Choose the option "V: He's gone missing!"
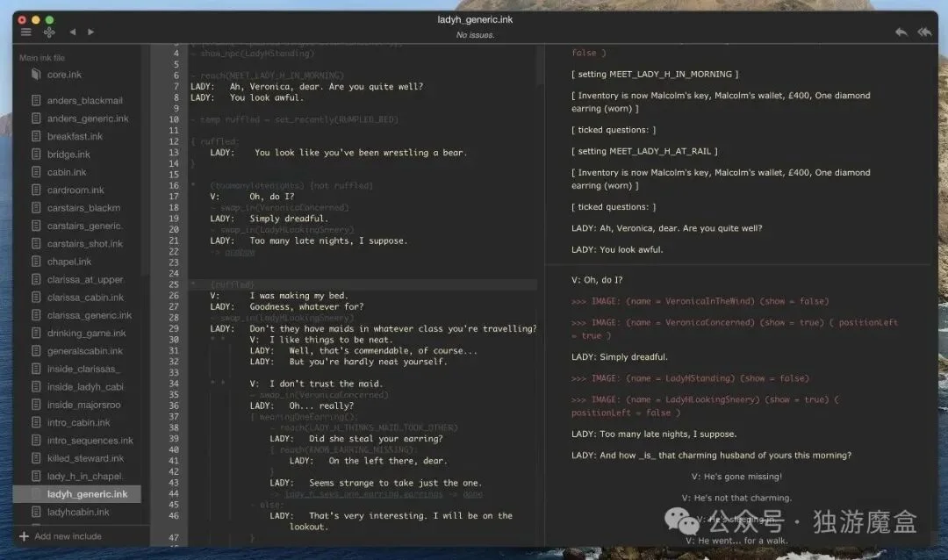 736,477
